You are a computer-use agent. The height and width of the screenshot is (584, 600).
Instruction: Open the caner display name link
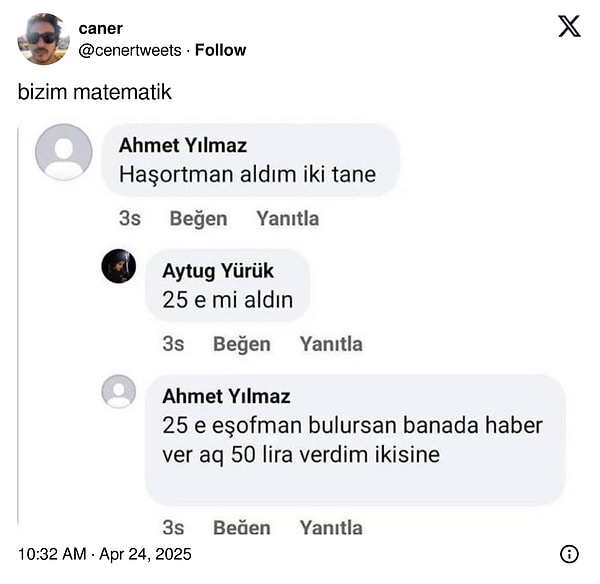[x=100, y=28]
